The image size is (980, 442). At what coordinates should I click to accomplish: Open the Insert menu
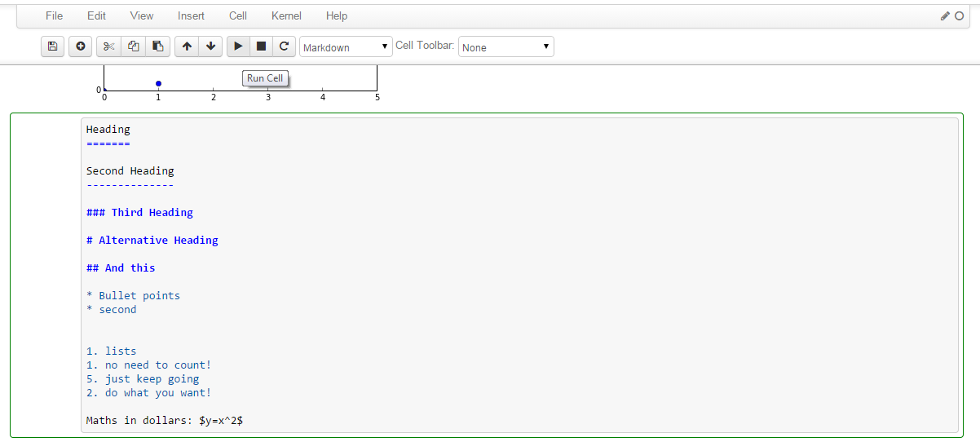[x=191, y=15]
